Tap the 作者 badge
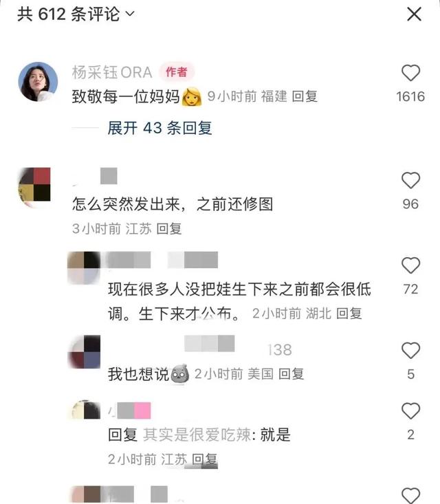 point(176,72)
